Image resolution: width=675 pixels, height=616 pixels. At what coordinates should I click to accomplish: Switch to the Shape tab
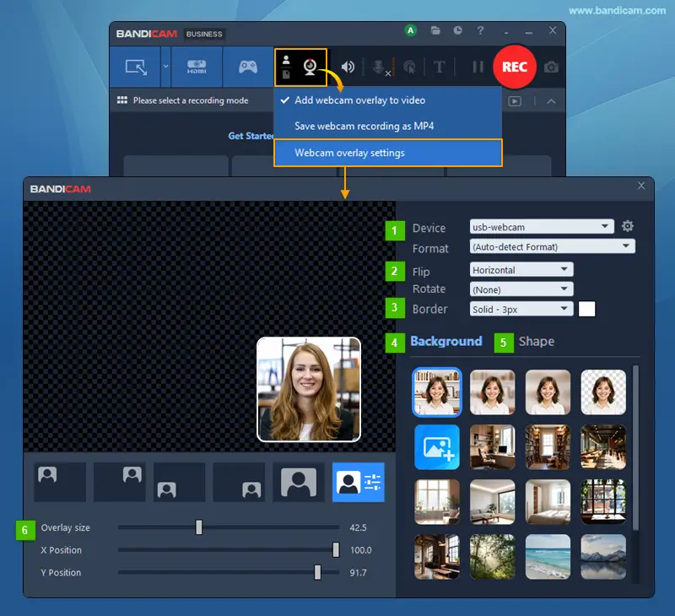[537, 342]
